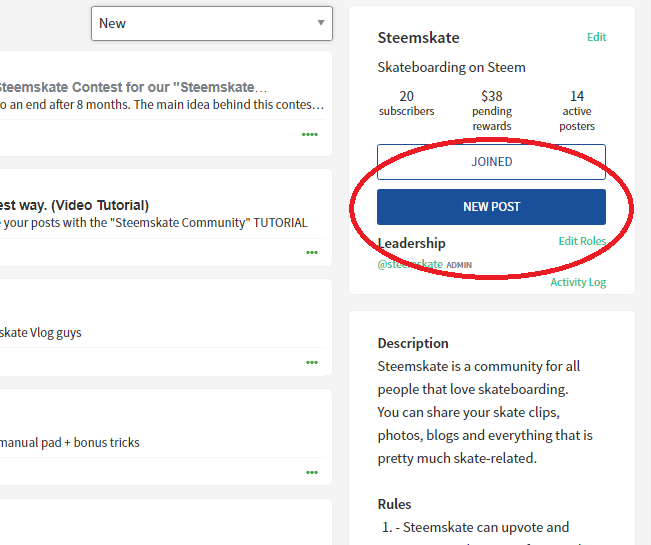Click the $38 pending rewards stat
Image resolution: width=651 pixels, height=545 pixels.
click(x=491, y=111)
